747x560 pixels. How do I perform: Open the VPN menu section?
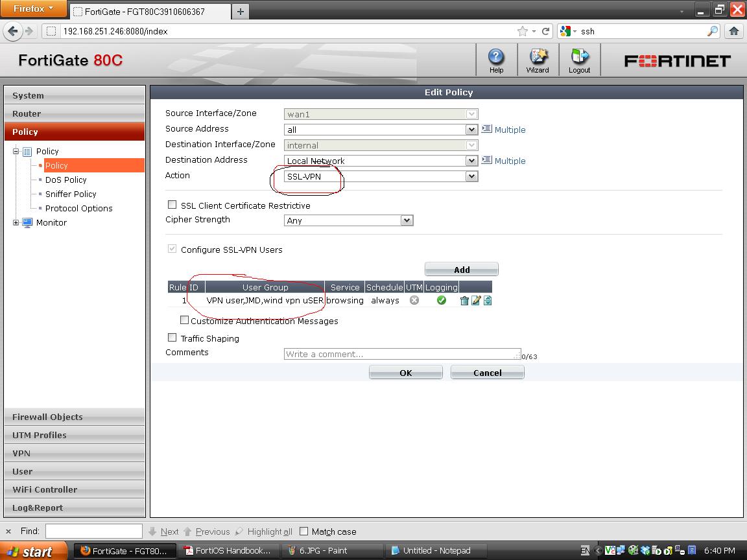pos(75,453)
